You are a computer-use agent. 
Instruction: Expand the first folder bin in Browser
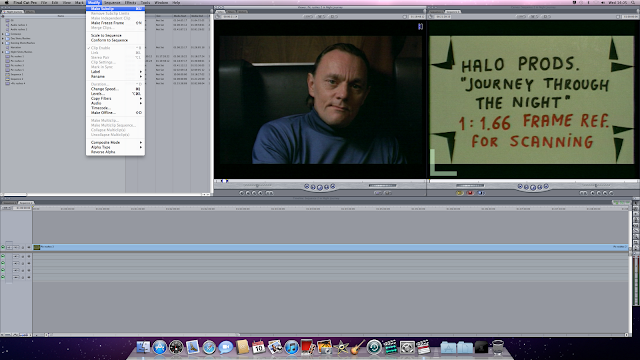3,34
